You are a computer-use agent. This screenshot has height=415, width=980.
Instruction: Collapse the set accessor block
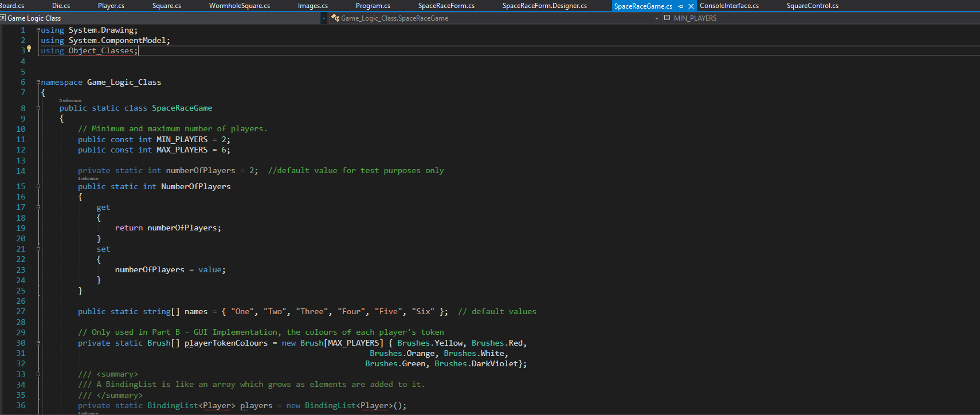tap(38, 249)
